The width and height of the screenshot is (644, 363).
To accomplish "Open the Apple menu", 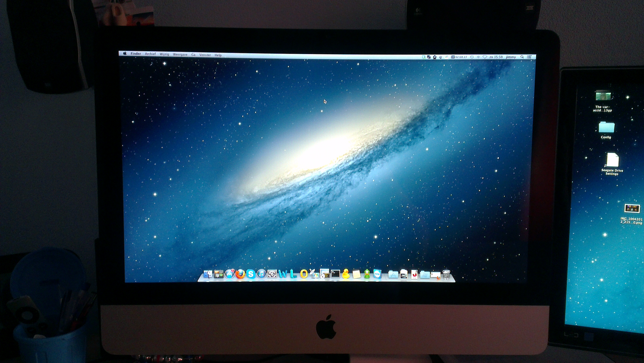I will (x=125, y=53).
